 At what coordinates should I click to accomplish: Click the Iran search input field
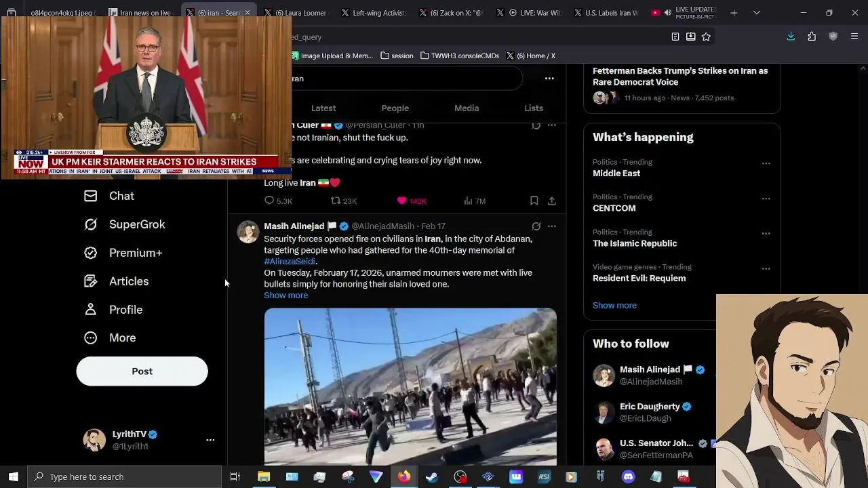pyautogui.click(x=407, y=79)
